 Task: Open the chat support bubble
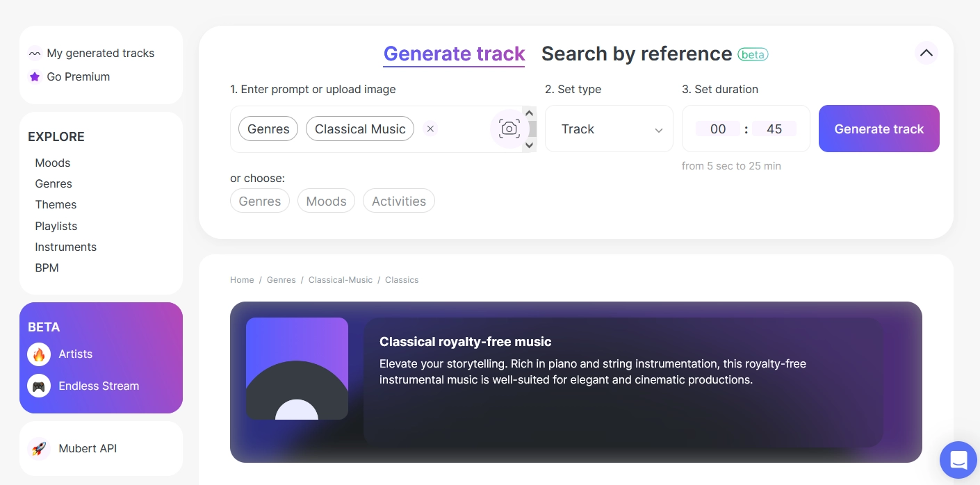click(x=958, y=460)
